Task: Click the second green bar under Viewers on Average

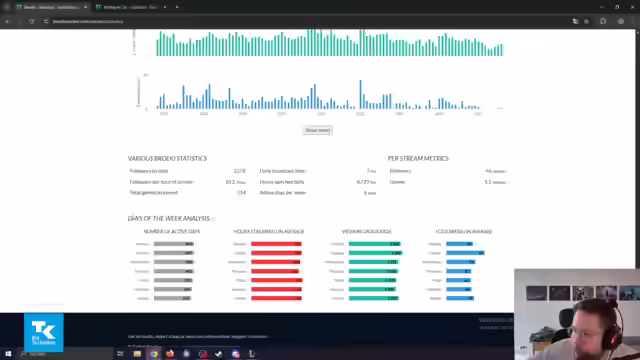Action: click(375, 253)
